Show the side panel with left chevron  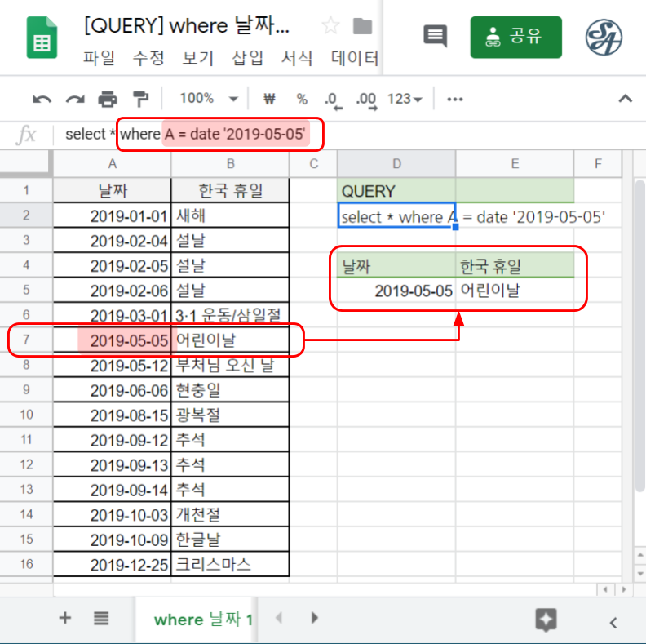[613, 622]
